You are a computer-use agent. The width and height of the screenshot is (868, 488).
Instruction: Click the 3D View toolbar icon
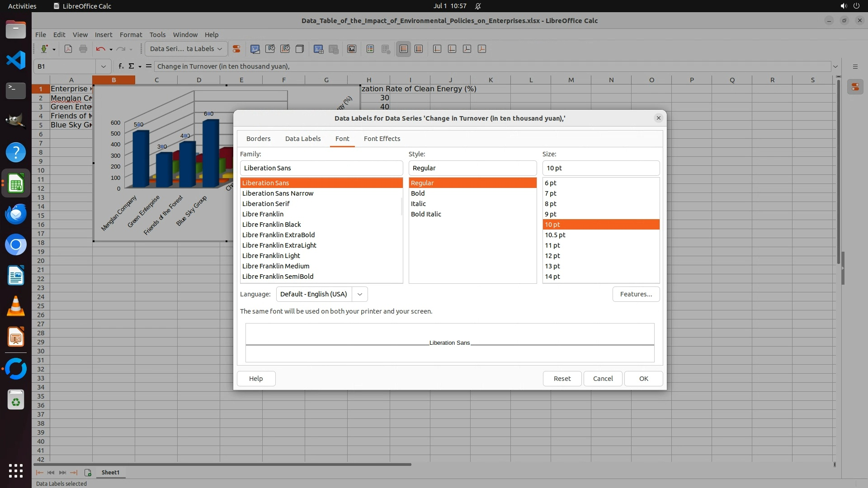299,49
